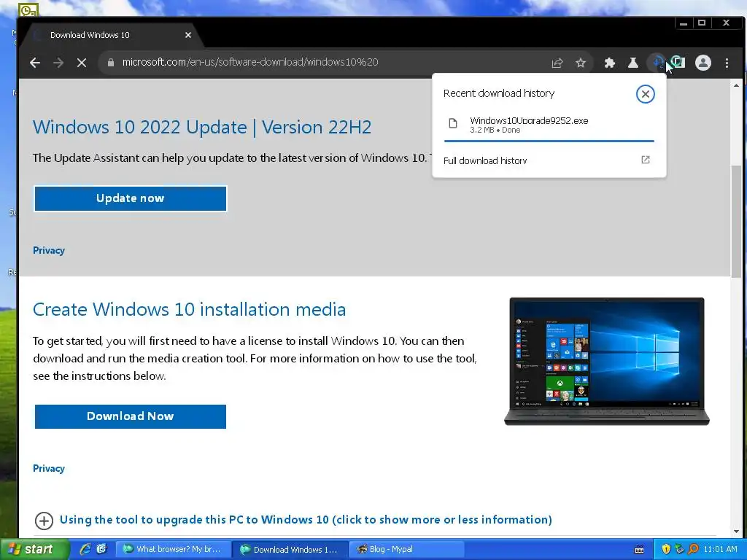The width and height of the screenshot is (747, 560).
Task: Open the browser three-dot menu
Action: click(727, 63)
